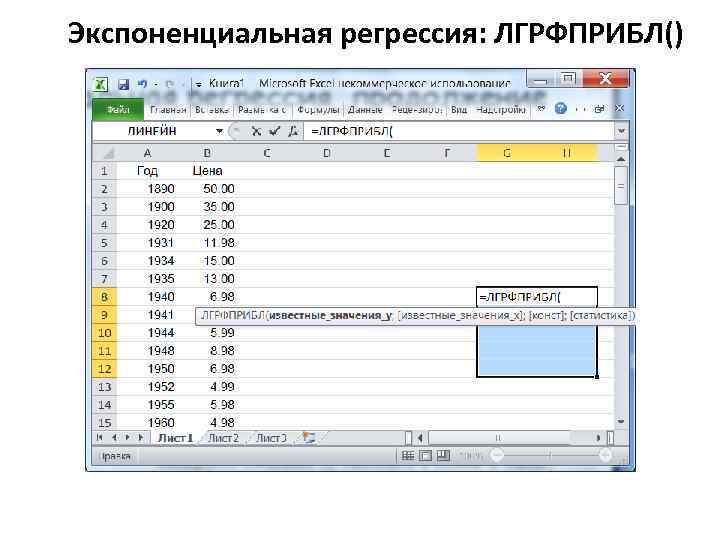The height and width of the screenshot is (540, 720).
Task: Select column C header
Action: coord(267,153)
